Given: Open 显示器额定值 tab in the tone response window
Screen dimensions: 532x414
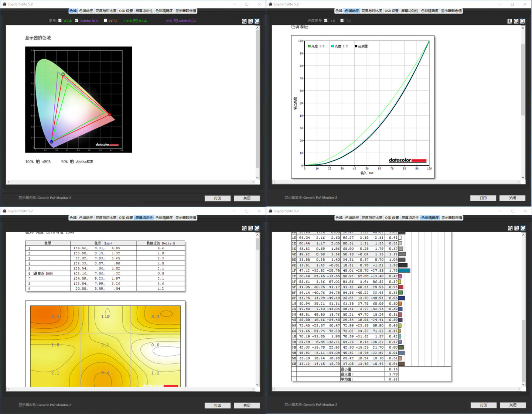Looking at the screenshot, I should tap(451, 11).
